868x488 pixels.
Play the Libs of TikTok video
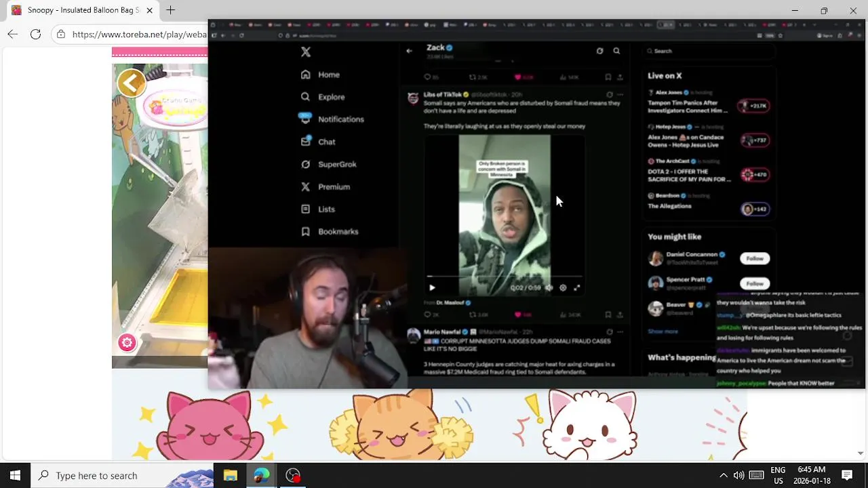coord(432,287)
